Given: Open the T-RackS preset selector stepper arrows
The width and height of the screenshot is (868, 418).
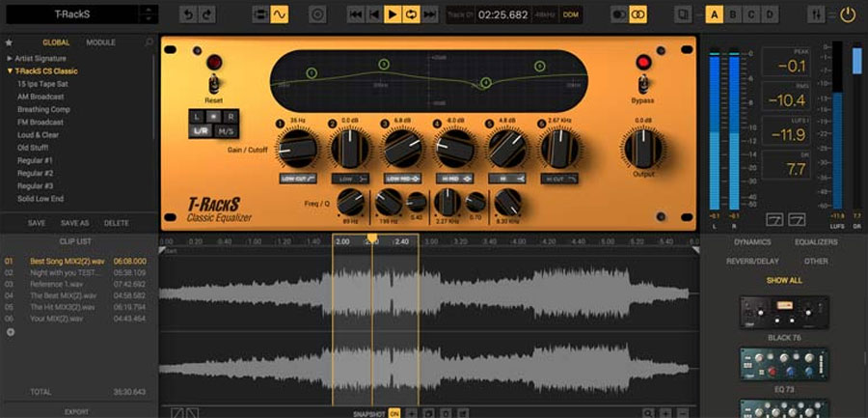Looking at the screenshot, I should coord(148,15).
